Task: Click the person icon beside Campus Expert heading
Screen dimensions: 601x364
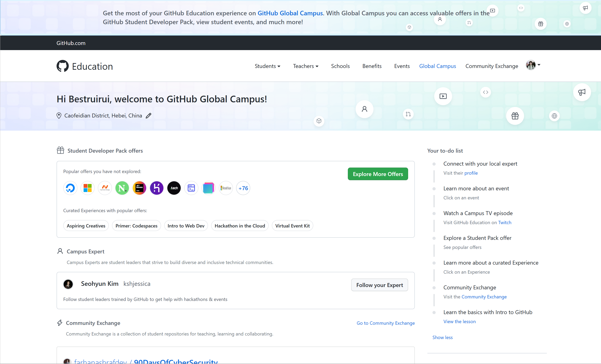Action: coord(60,251)
